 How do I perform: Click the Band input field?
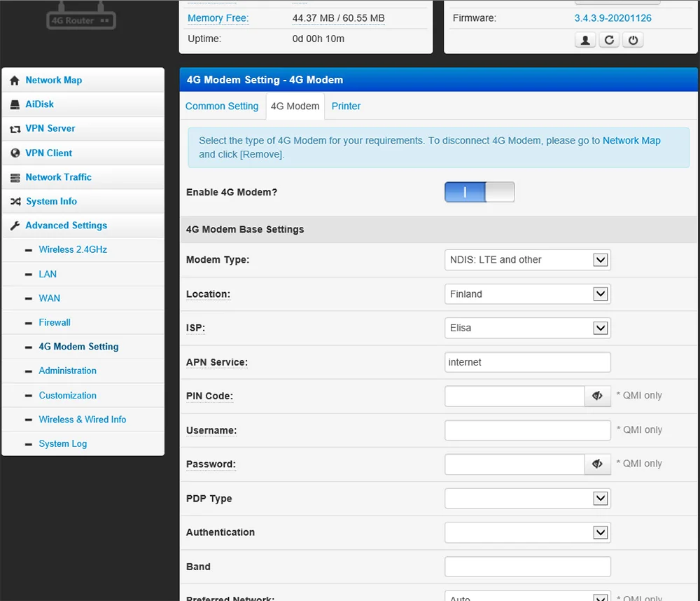(528, 567)
